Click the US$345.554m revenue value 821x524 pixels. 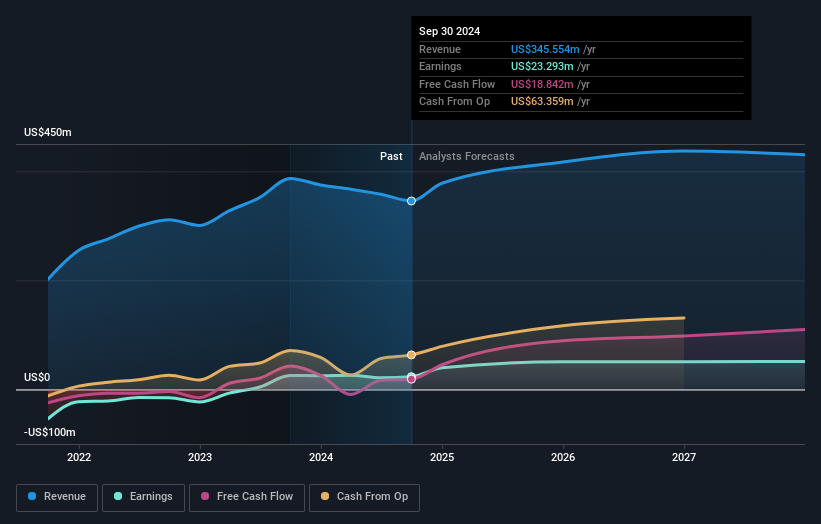[x=545, y=49]
